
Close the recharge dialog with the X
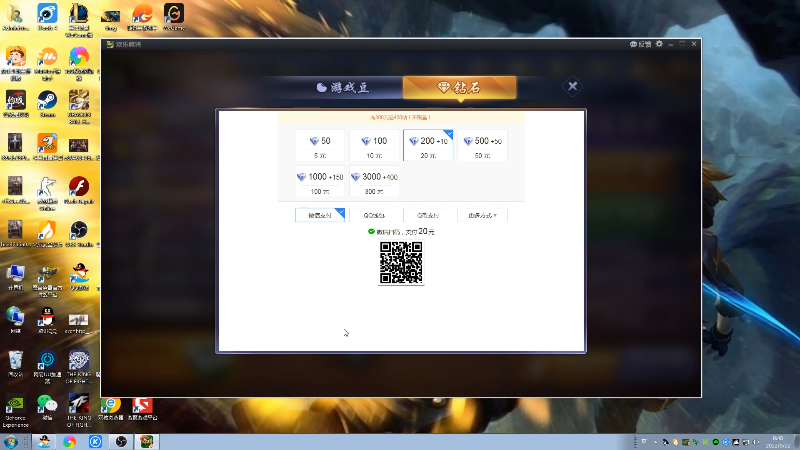(x=572, y=86)
